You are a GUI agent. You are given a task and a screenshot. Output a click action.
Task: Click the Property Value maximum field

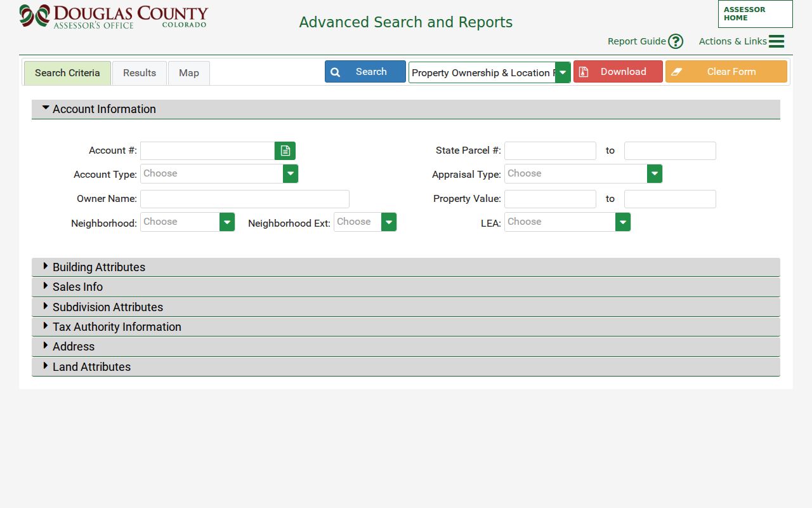(x=670, y=199)
